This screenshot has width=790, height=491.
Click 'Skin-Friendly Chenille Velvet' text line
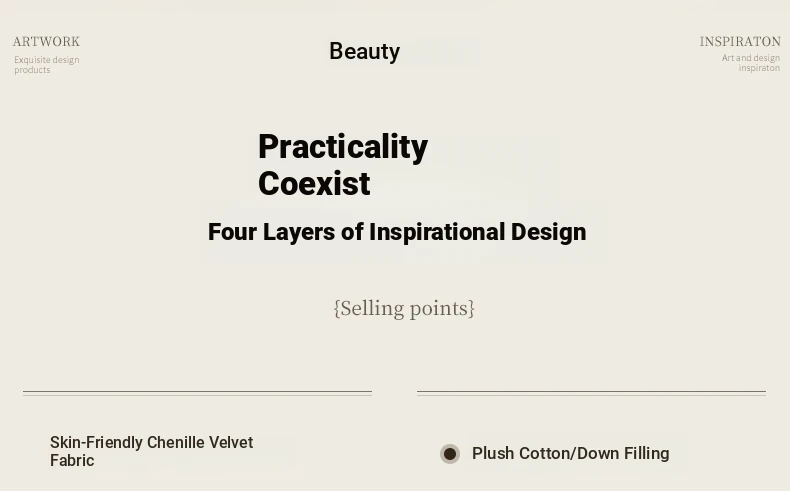coord(152,443)
